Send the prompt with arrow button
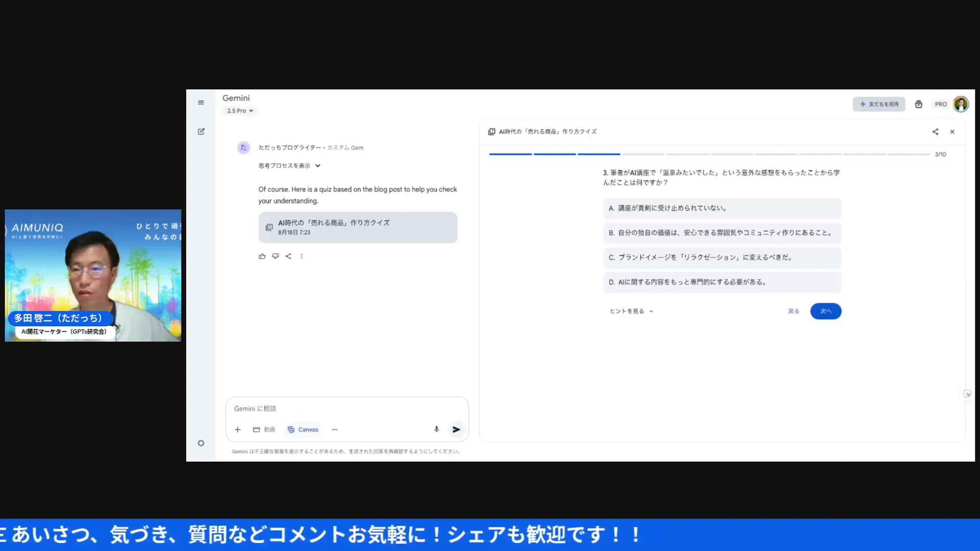Screen dimensions: 980x551 tap(456, 430)
